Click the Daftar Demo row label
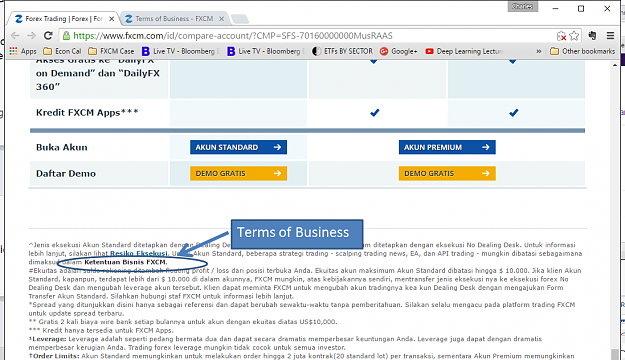The image size is (625, 360). click(x=66, y=173)
